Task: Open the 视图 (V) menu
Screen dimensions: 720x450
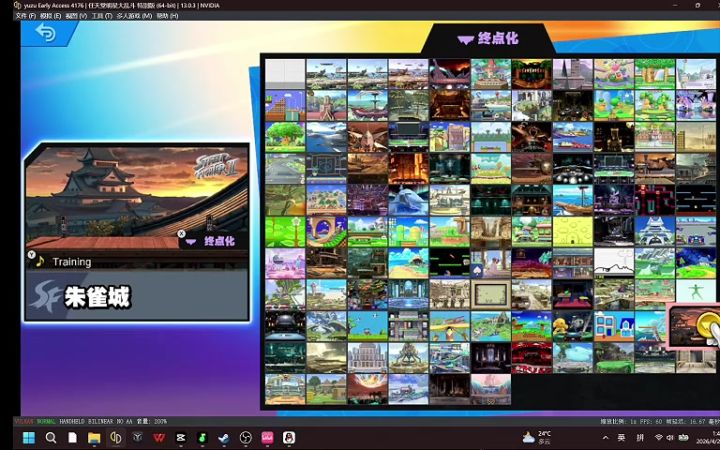Action: point(76,16)
